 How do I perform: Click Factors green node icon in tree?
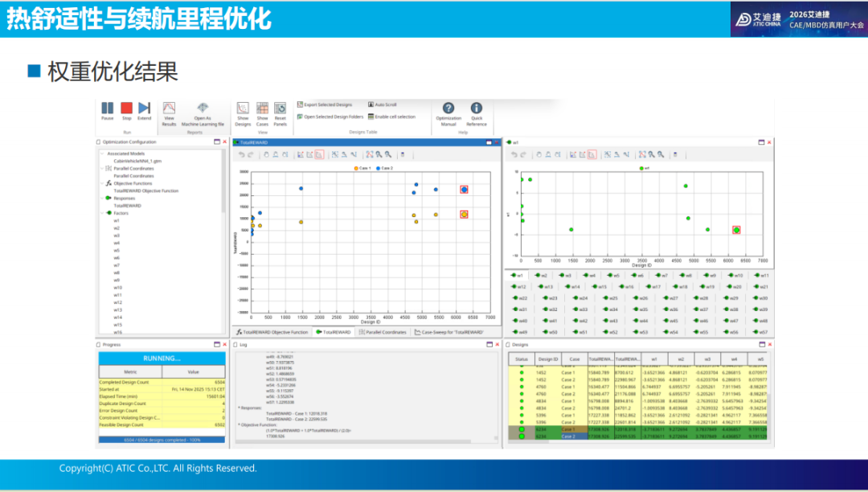(108, 212)
